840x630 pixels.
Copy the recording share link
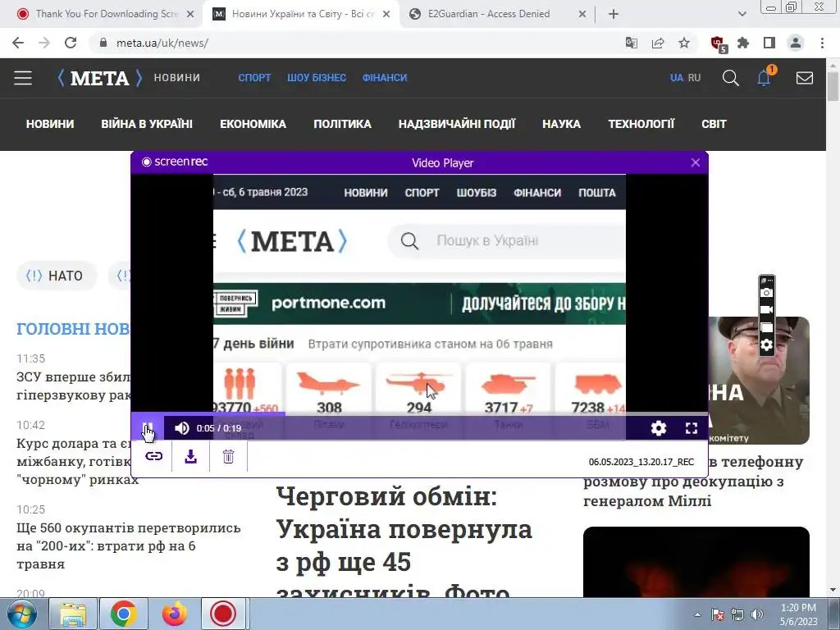(153, 456)
